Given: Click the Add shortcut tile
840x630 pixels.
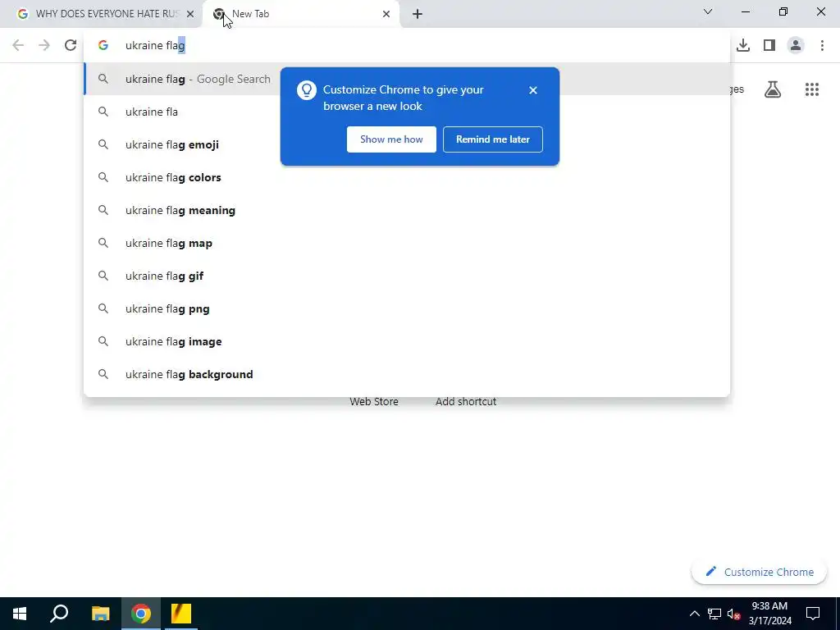Looking at the screenshot, I should click(x=466, y=402).
